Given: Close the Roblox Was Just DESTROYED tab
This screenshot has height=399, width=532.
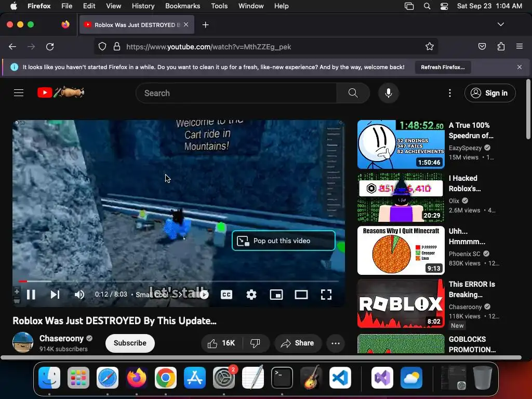Looking at the screenshot, I should click(x=186, y=24).
